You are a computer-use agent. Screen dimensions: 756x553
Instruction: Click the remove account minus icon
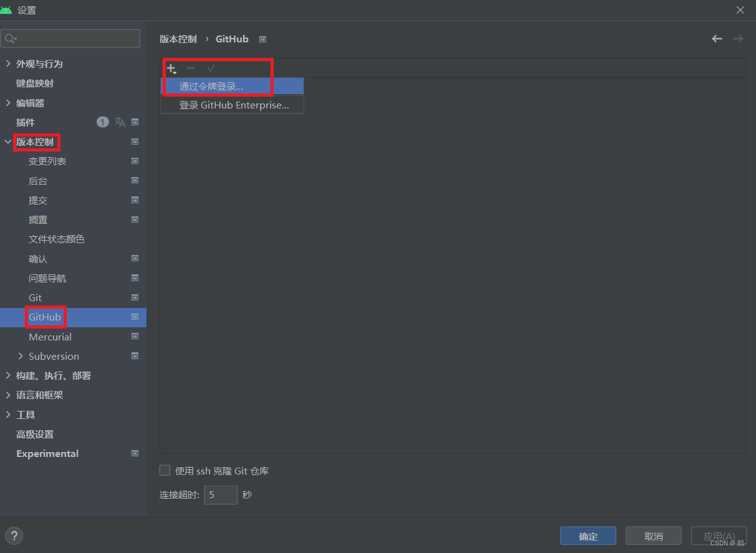tap(191, 68)
